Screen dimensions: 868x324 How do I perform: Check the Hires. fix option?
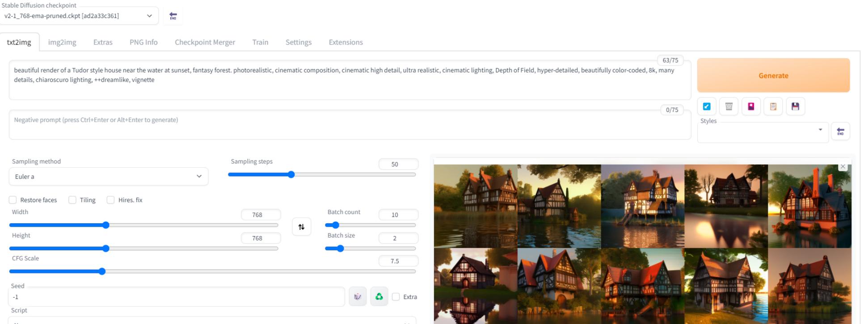pyautogui.click(x=111, y=200)
